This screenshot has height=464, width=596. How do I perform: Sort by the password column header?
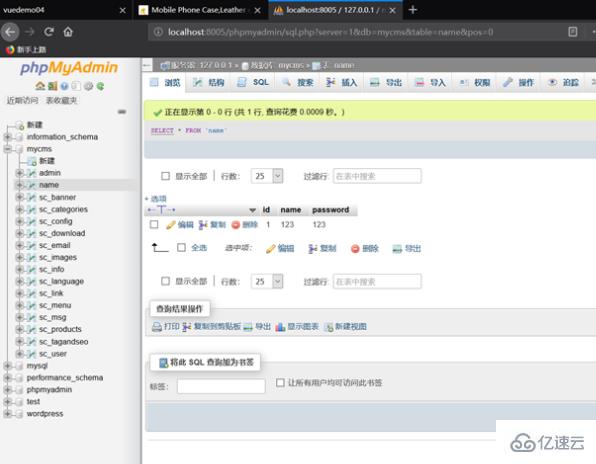[x=330, y=210]
